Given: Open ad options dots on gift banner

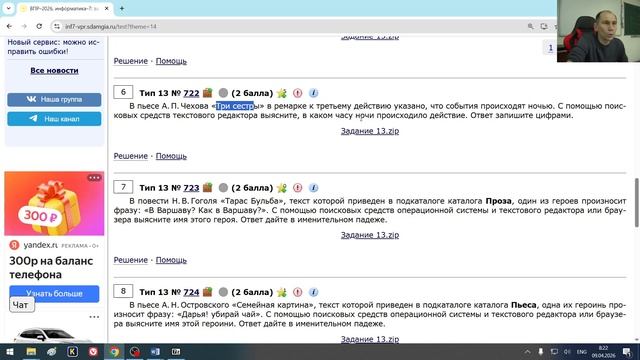Looking at the screenshot, I should click(94, 178).
